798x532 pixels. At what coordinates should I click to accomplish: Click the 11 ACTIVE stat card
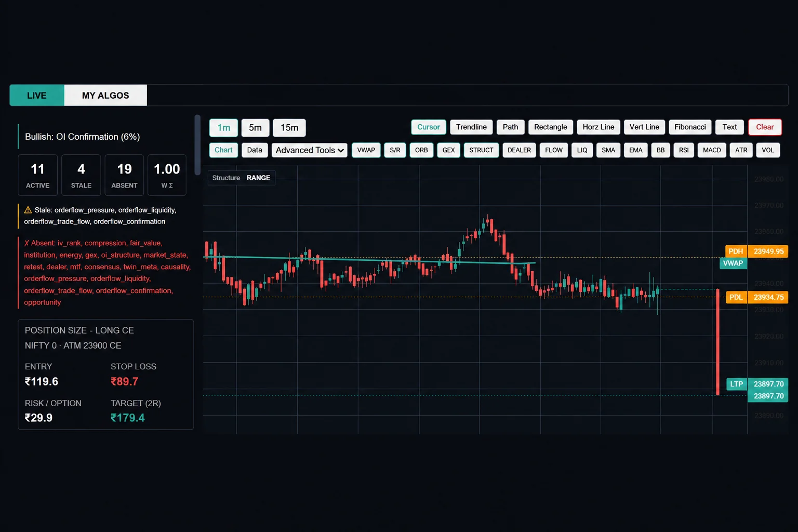[x=38, y=175]
